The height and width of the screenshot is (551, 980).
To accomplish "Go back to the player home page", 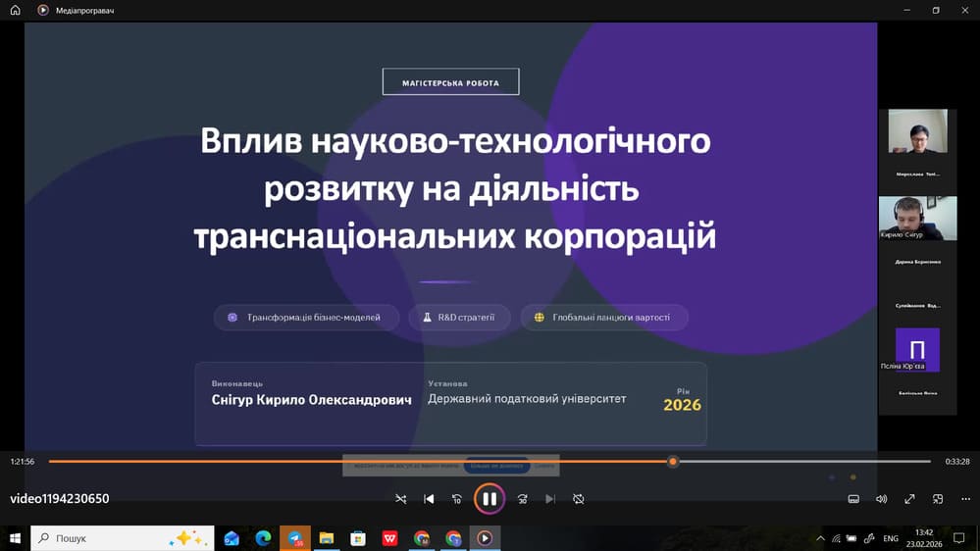I will pos(15,10).
